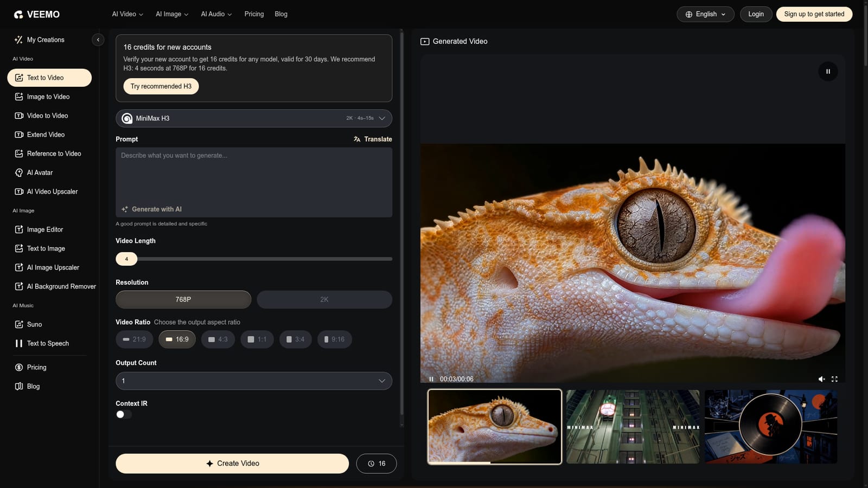868x488 pixels.
Task: Click the Generate with AI sparkle icon
Action: [x=125, y=209]
